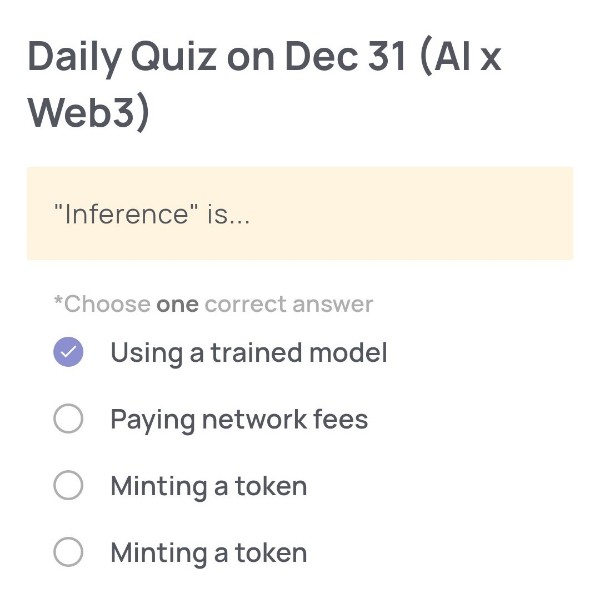600x608 pixels.
Task: Click the "Paying network fees" answer text
Action: [239, 419]
